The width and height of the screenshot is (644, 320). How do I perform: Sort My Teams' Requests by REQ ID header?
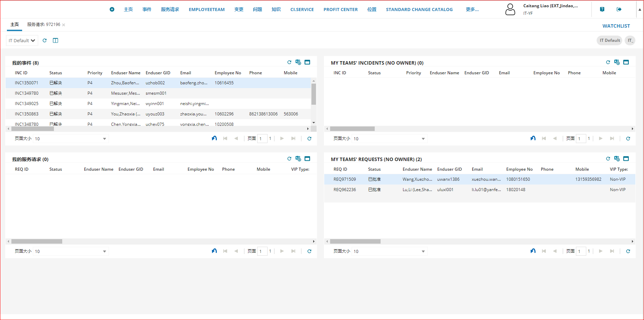340,169
